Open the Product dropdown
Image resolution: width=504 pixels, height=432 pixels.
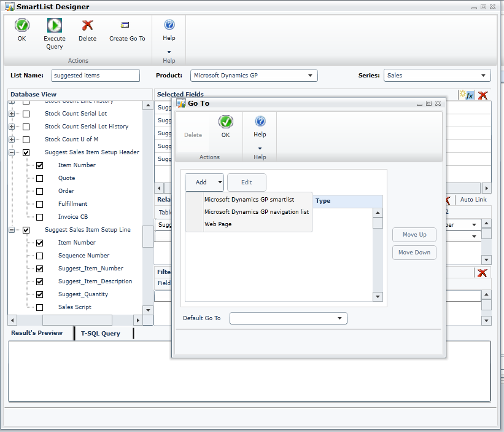310,76
